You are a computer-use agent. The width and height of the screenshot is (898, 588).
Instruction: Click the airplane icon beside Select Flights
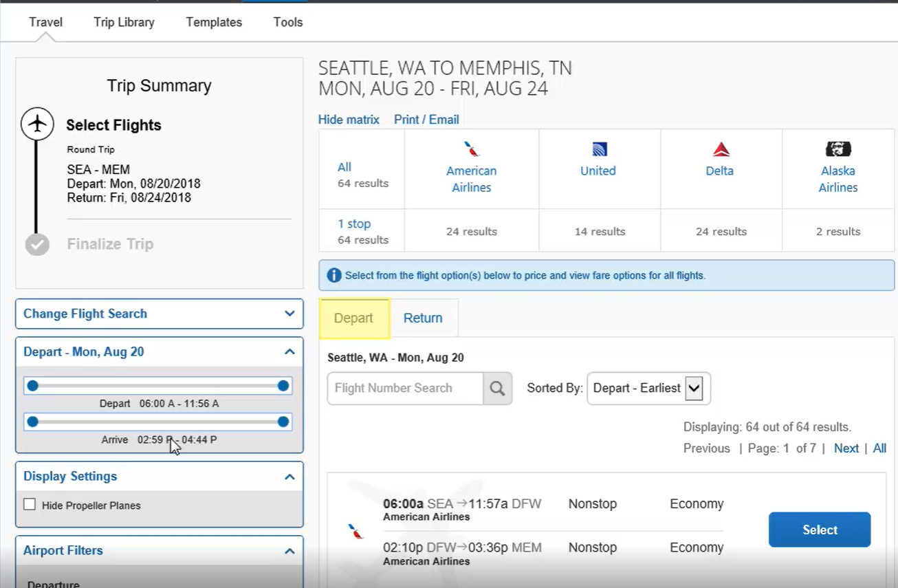(37, 124)
